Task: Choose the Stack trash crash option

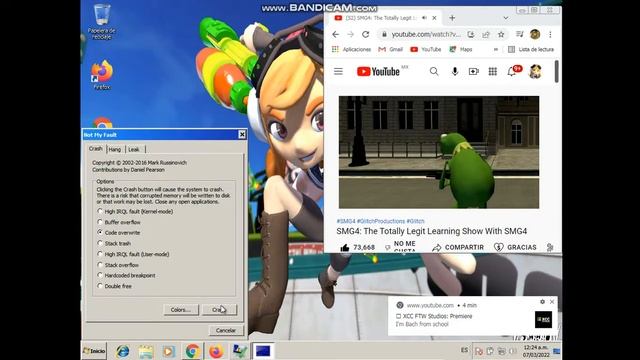Action: pos(114,243)
